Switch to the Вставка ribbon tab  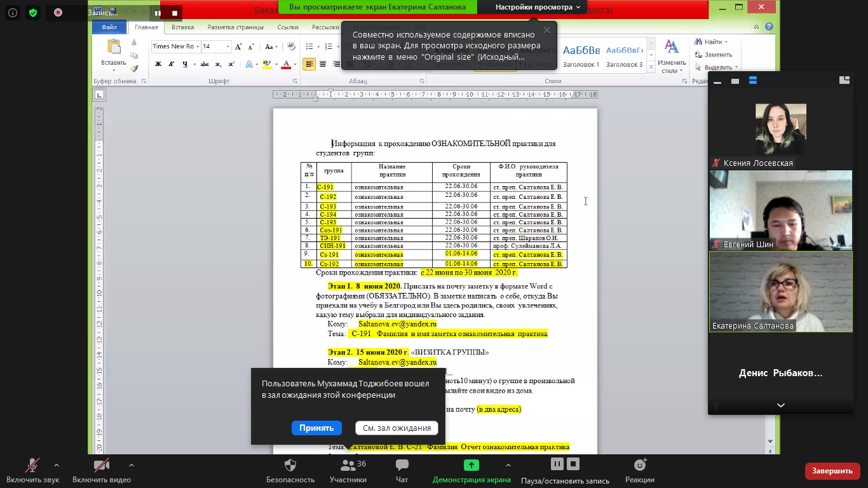click(183, 27)
